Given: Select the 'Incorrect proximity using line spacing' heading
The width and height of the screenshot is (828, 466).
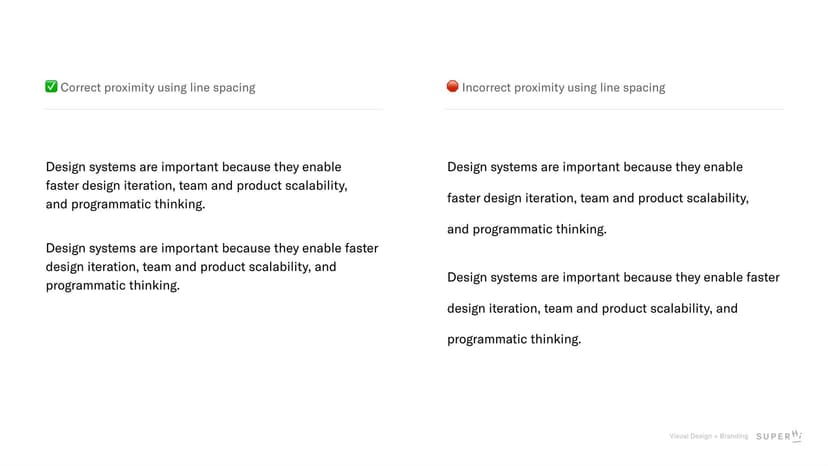Looking at the screenshot, I should pos(563,88).
